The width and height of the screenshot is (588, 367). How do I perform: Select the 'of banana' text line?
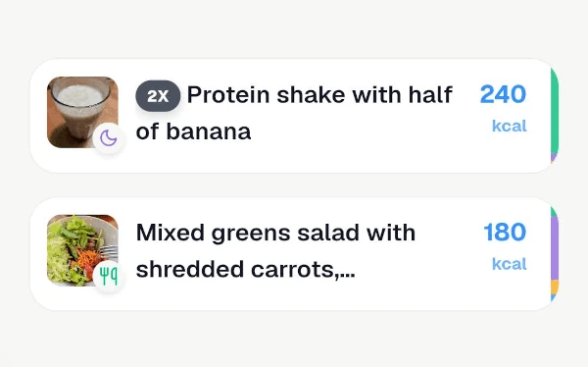[193, 131]
